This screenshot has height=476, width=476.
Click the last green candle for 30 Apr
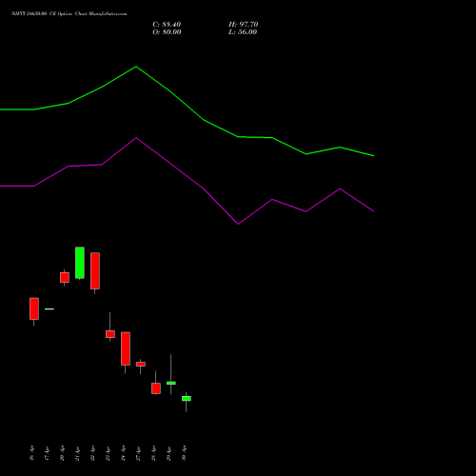(x=187, y=399)
